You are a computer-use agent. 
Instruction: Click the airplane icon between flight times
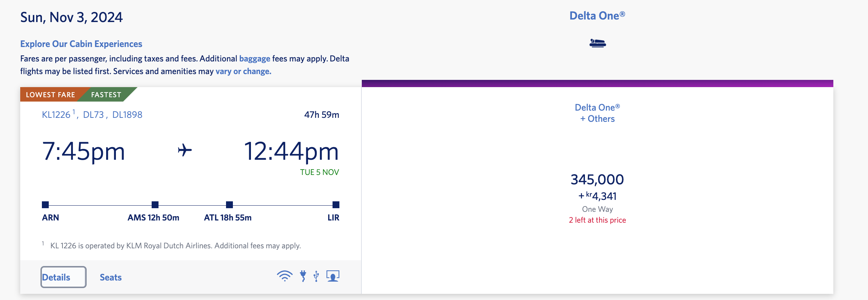click(x=185, y=150)
